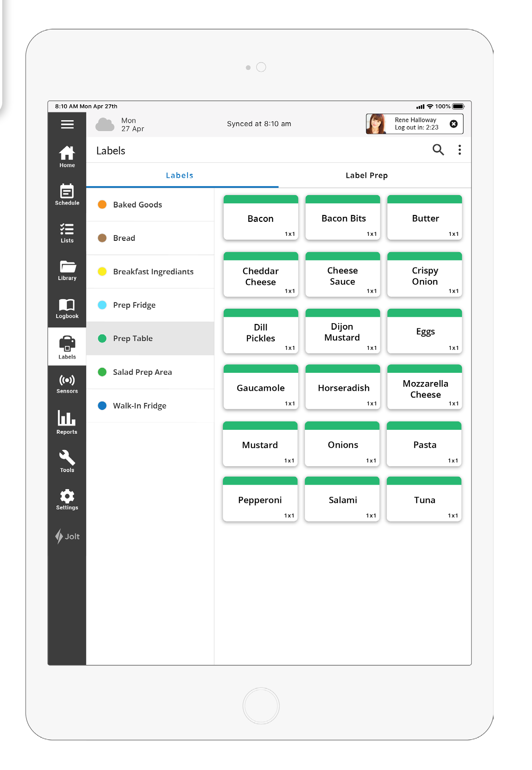Select the Gaucamole label card
The image size is (532, 770).
tap(261, 387)
